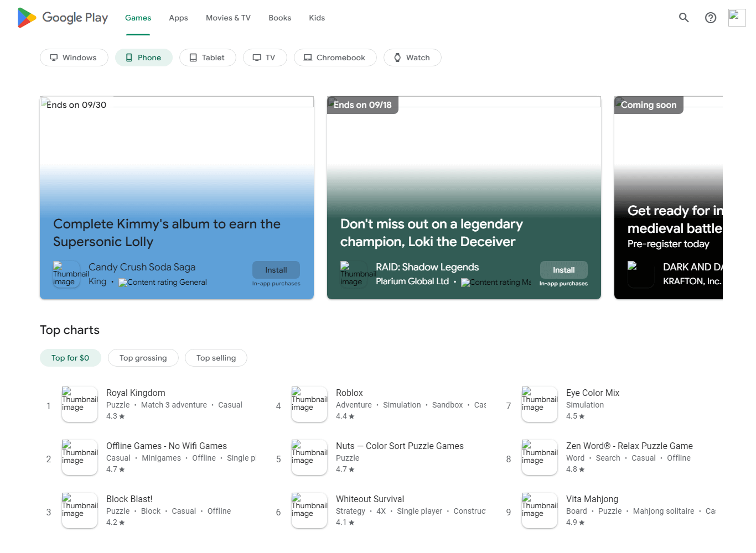Open the account profile picture

tap(737, 18)
